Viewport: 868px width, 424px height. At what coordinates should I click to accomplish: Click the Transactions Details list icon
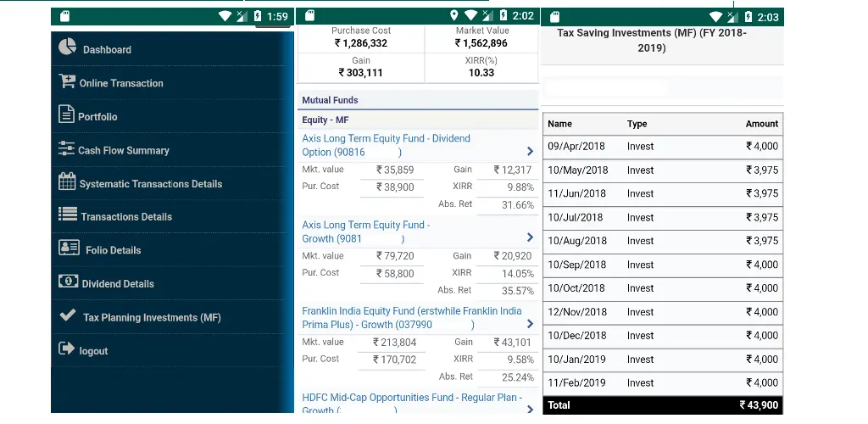68,215
